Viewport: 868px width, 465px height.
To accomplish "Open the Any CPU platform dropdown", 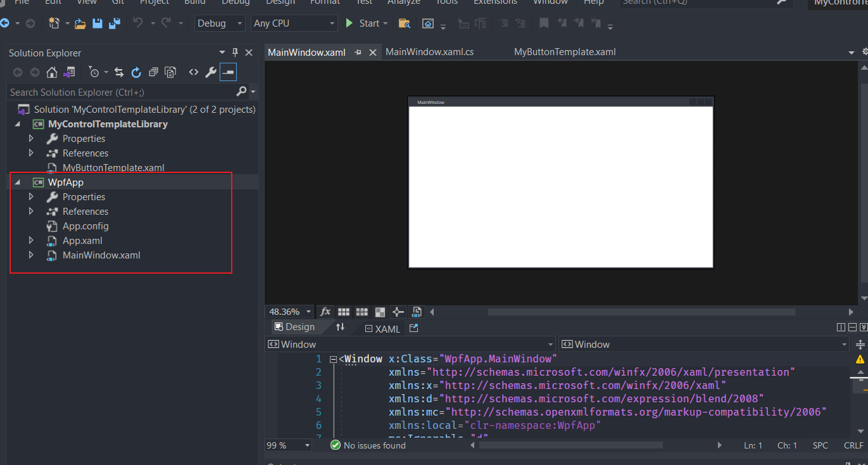I will click(294, 23).
